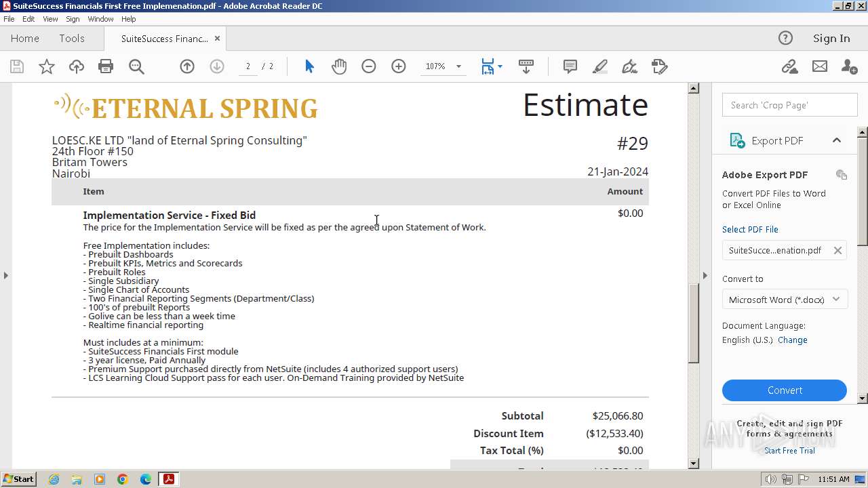Add document to starred with the star icon
The height and width of the screenshot is (488, 868).
(x=47, y=66)
